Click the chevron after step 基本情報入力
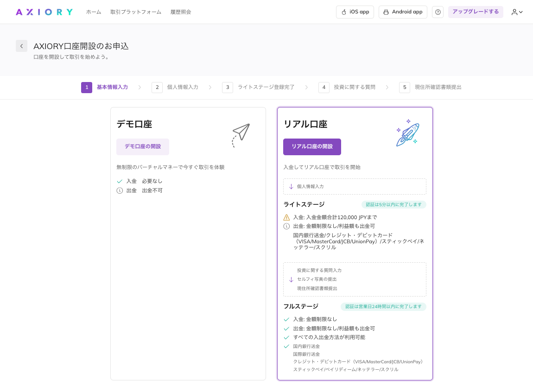This screenshot has height=392, width=533. coord(140,87)
